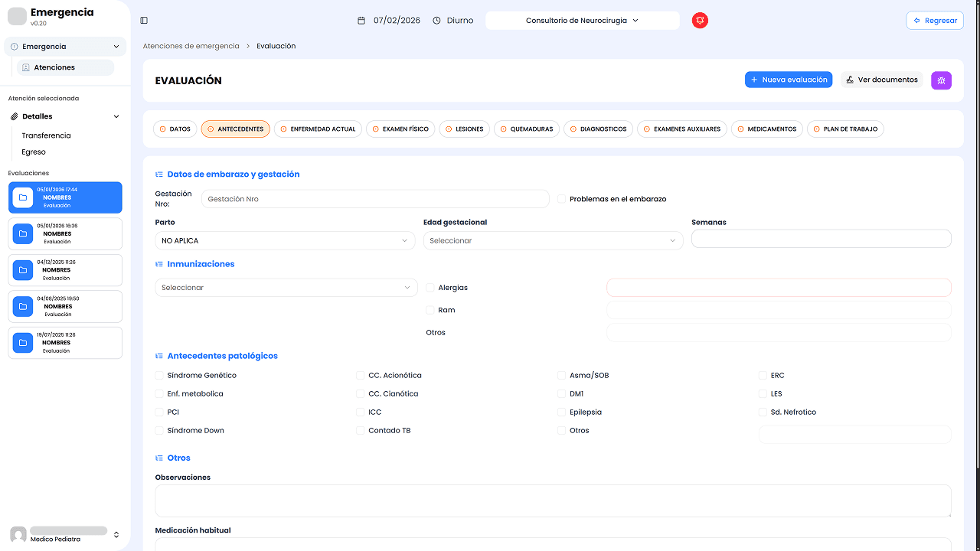This screenshot has height=551, width=980.
Task: Open the 05/01/2026 17:44 evaluation folder icon
Action: click(23, 197)
